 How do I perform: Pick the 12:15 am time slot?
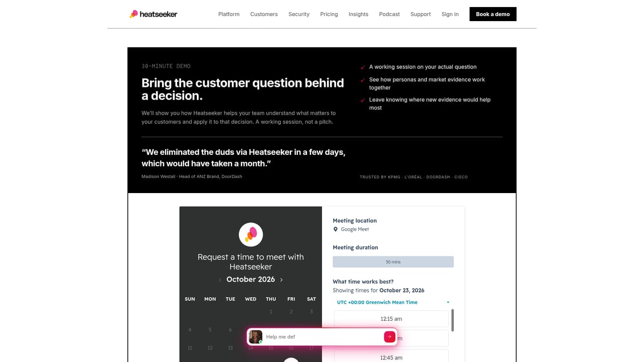[x=391, y=319]
